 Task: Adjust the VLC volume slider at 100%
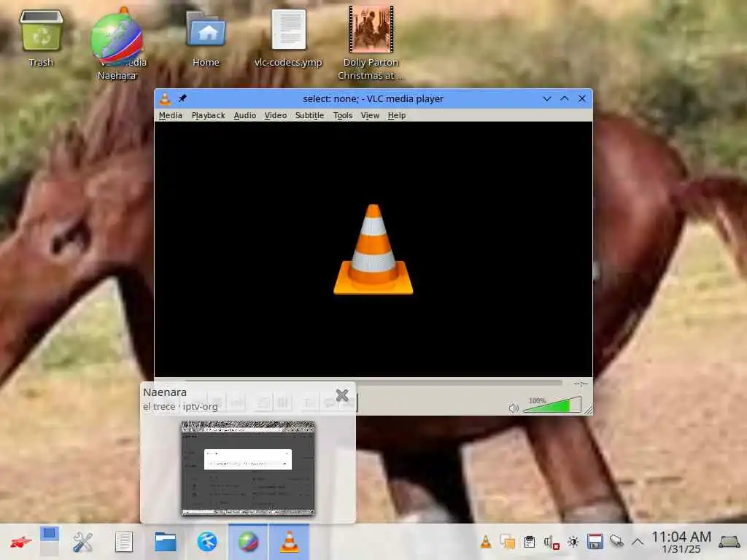(551, 405)
